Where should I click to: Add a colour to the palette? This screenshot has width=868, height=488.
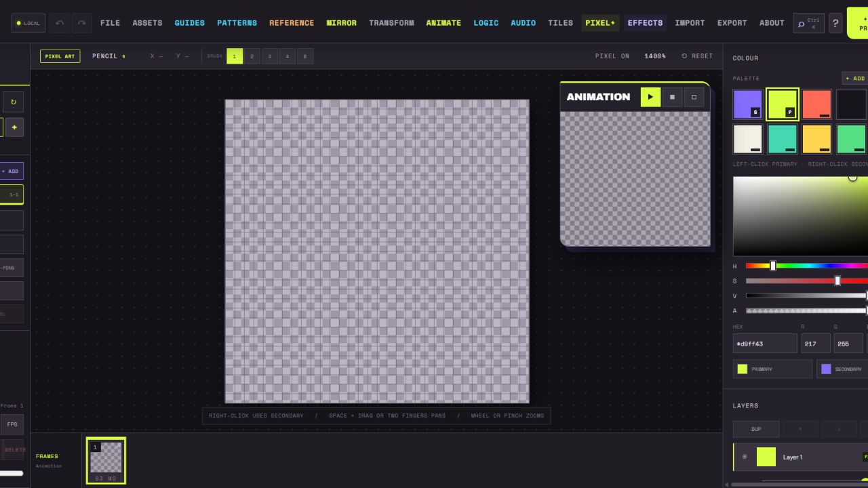tap(854, 79)
